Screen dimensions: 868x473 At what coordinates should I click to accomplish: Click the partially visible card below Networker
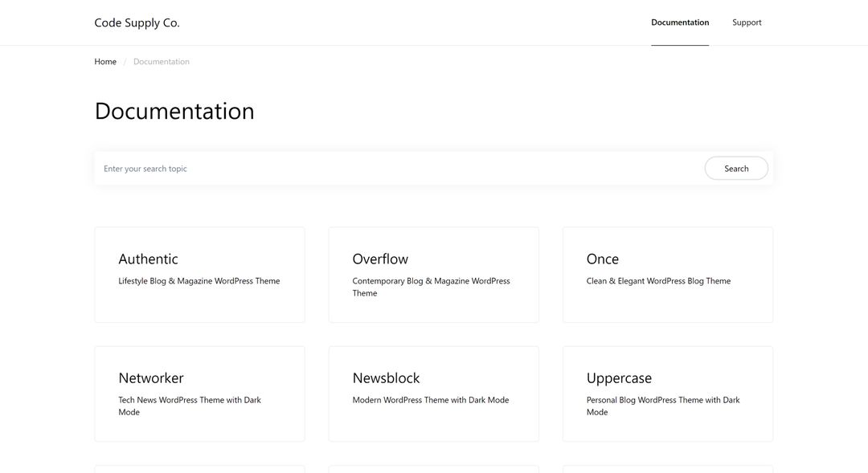pyautogui.click(x=199, y=468)
